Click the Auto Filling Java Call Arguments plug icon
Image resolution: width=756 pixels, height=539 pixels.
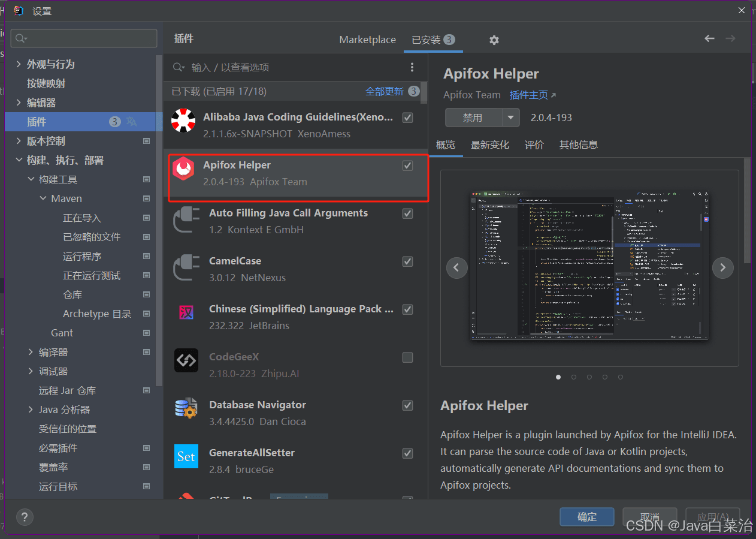tap(186, 219)
